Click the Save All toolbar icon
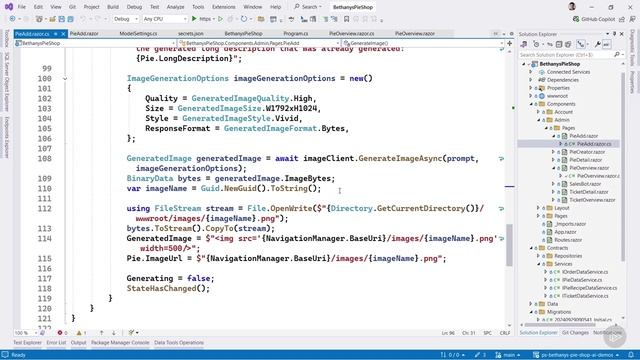640x360 pixels. 71,19
